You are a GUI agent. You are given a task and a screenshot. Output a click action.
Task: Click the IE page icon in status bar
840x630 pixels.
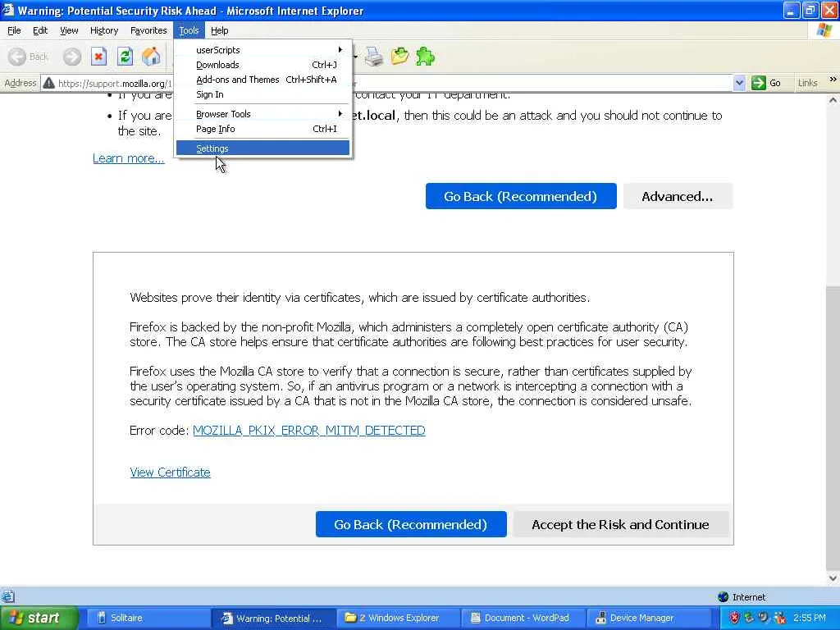pyautogui.click(x=7, y=596)
